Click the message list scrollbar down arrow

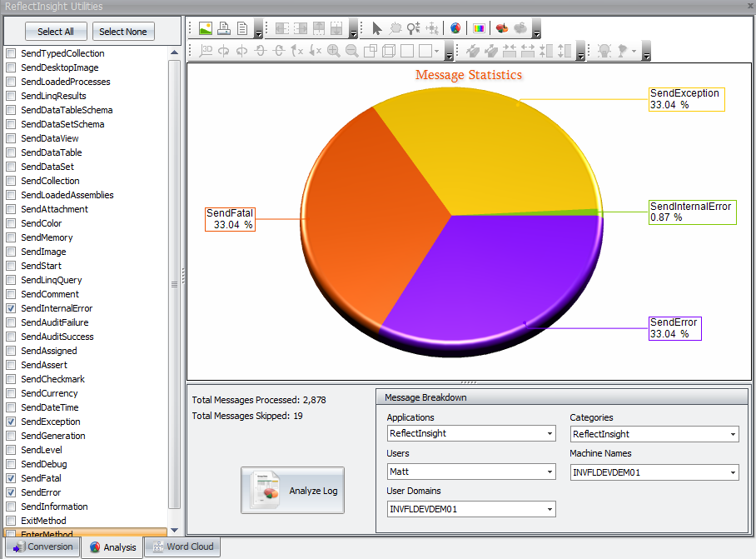point(174,530)
